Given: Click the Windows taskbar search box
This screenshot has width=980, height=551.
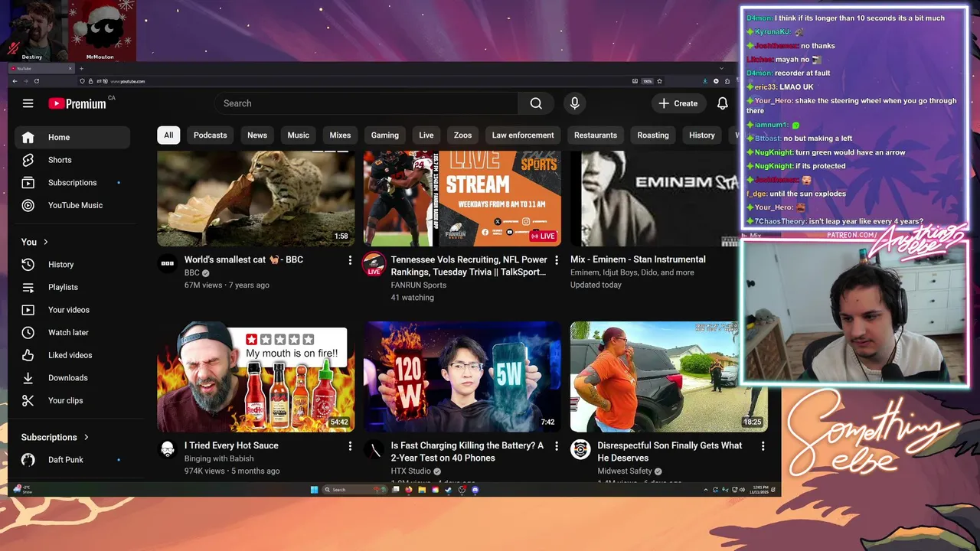Looking at the screenshot, I should pyautogui.click(x=354, y=490).
